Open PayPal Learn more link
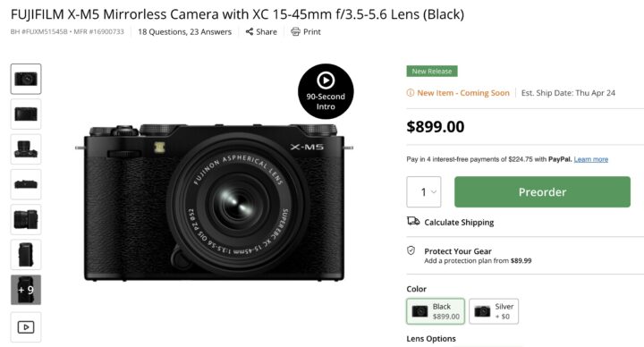This screenshot has height=347, width=644. click(x=591, y=159)
